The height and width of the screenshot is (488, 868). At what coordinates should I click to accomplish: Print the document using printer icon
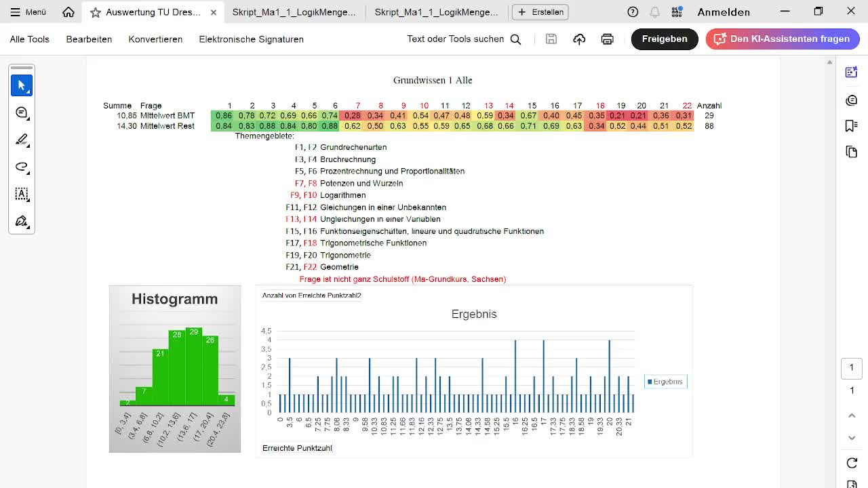607,39
